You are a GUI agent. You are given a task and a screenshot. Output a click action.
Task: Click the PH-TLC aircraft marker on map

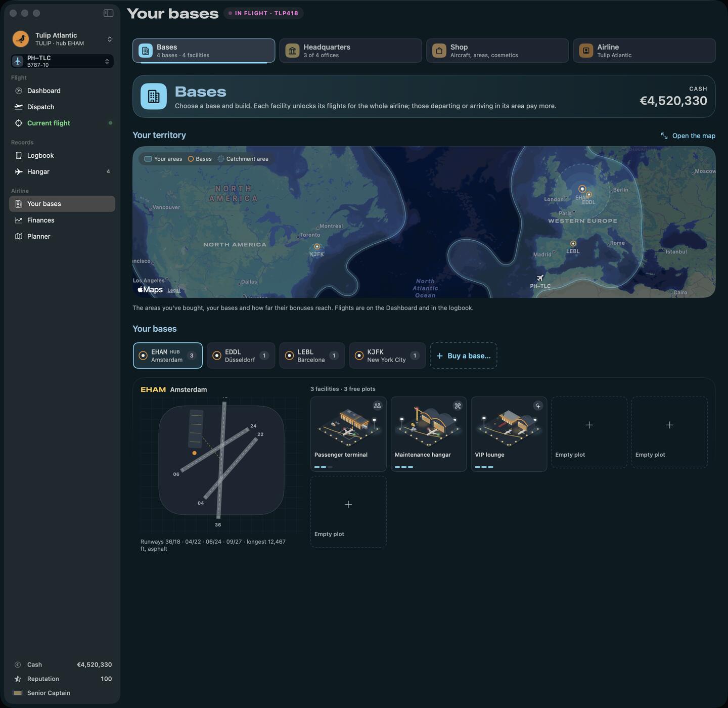(x=540, y=278)
